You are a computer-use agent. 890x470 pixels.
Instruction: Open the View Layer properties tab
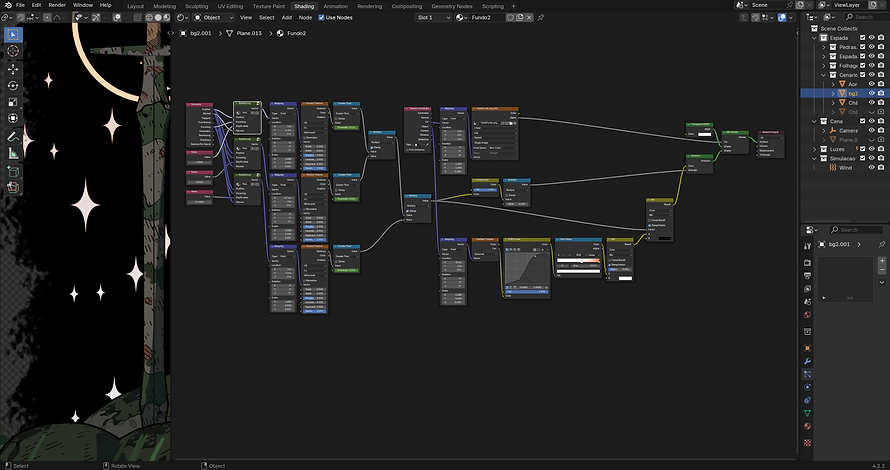tap(807, 288)
